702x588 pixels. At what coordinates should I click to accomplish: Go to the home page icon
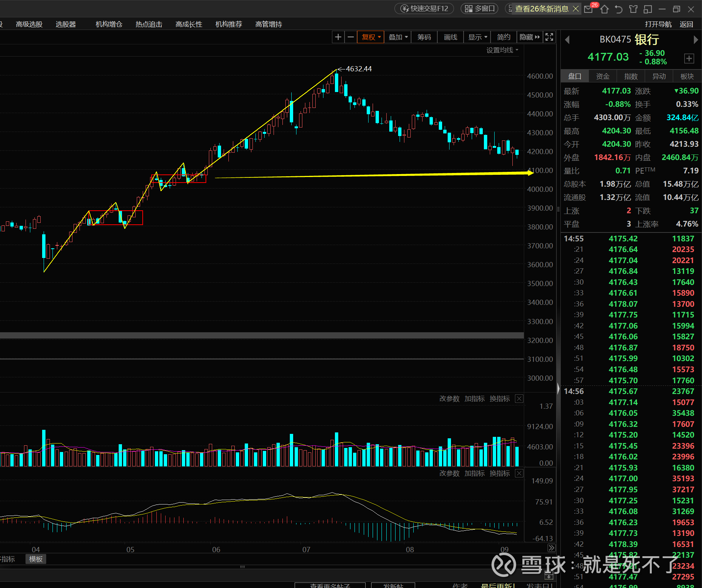(x=604, y=9)
